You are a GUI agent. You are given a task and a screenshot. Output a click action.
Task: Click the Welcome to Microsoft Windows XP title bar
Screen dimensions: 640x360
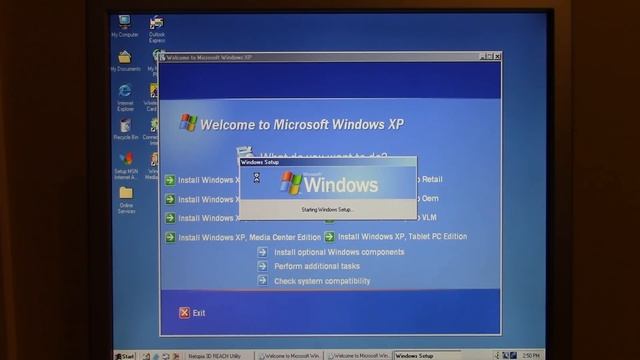point(320,58)
